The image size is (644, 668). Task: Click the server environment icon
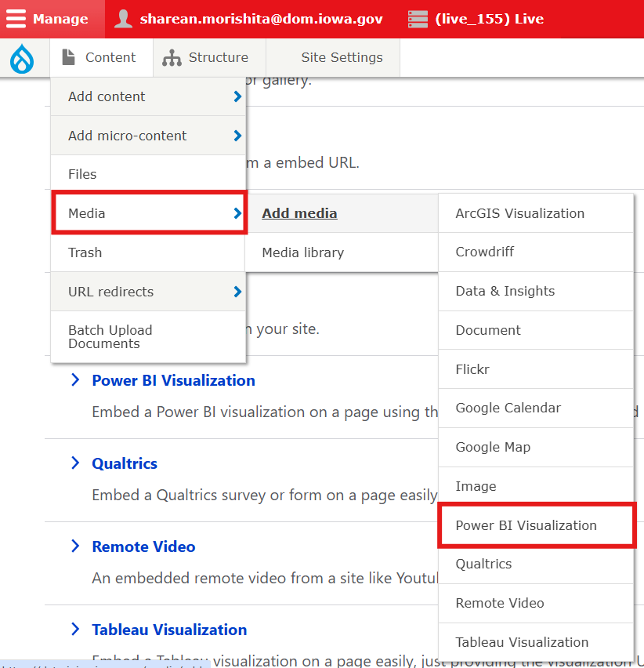point(418,19)
